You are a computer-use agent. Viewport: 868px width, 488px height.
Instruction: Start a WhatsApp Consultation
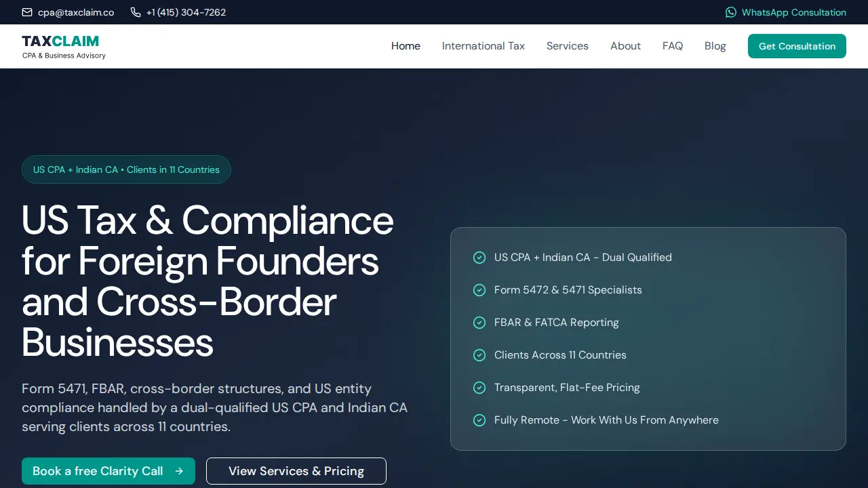tap(786, 12)
